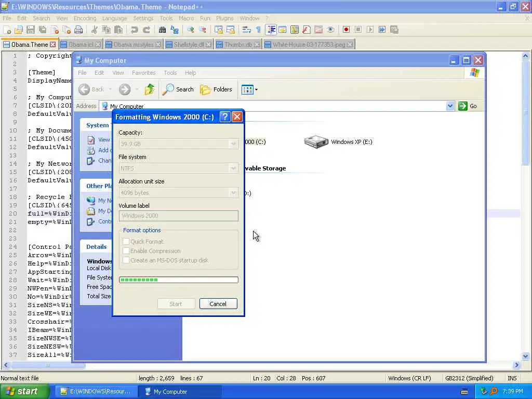Click the Back button in My Computer

click(91, 89)
